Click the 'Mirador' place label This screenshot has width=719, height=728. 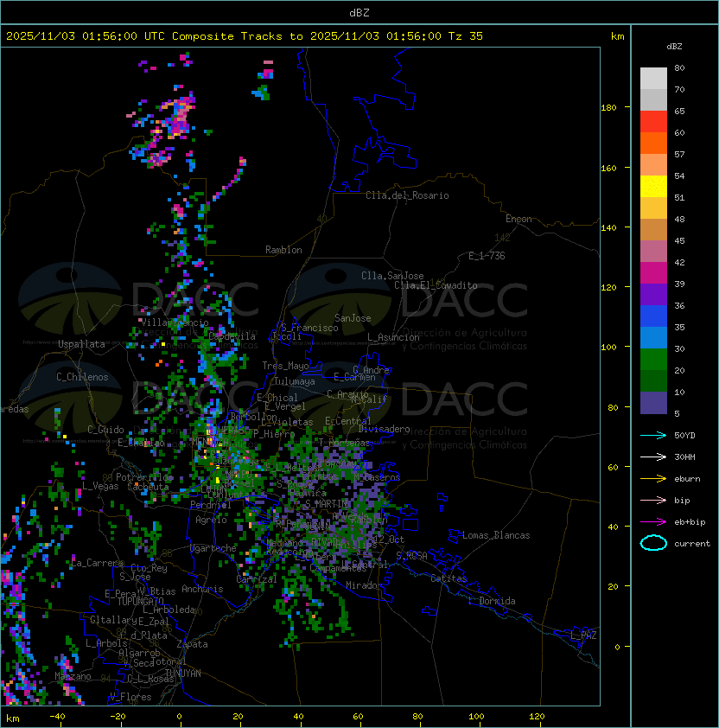(364, 585)
